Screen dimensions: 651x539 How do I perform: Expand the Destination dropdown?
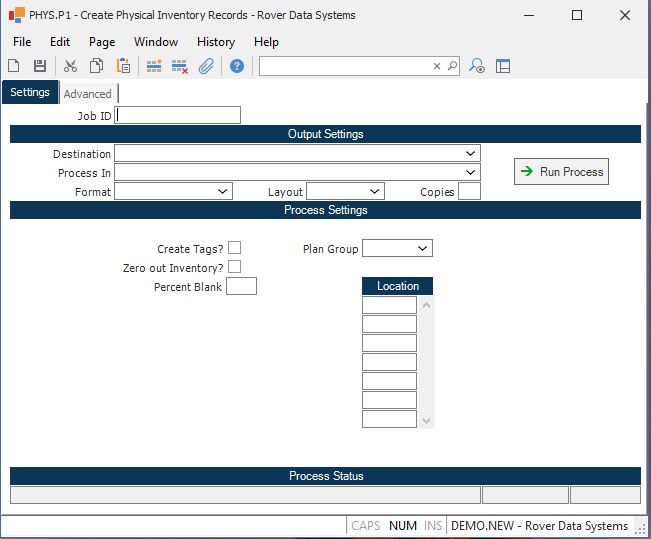click(470, 154)
